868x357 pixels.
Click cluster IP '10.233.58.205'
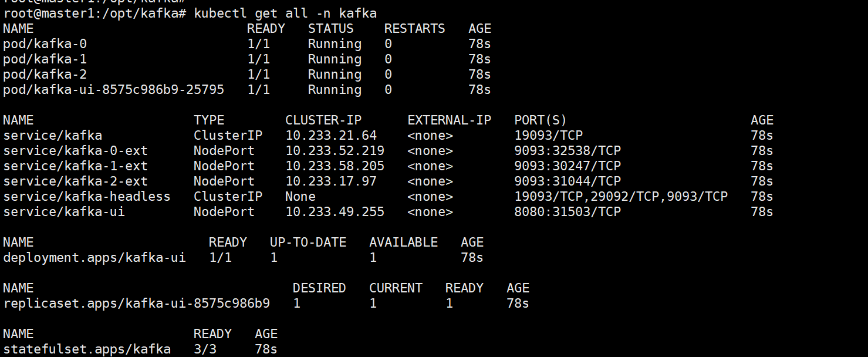(335, 166)
